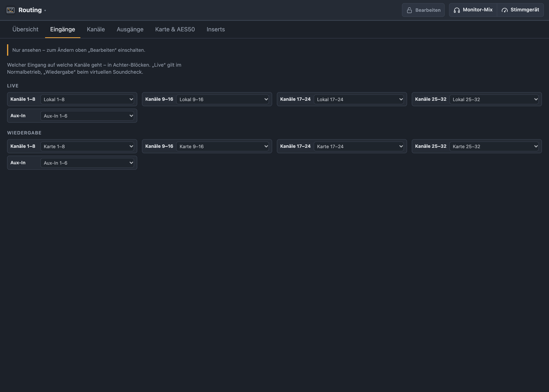Click the WIEDERGABE section heading
This screenshot has height=392, width=549.
[24, 133]
